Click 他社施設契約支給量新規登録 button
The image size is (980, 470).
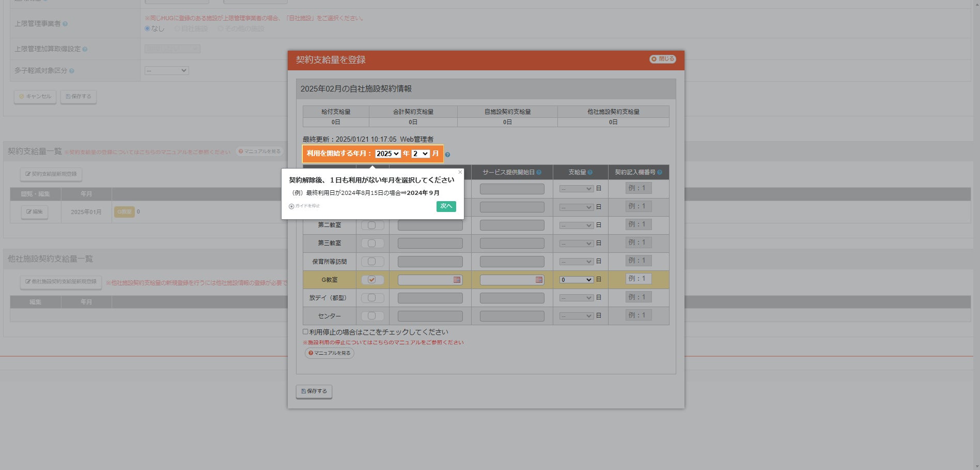click(x=61, y=282)
